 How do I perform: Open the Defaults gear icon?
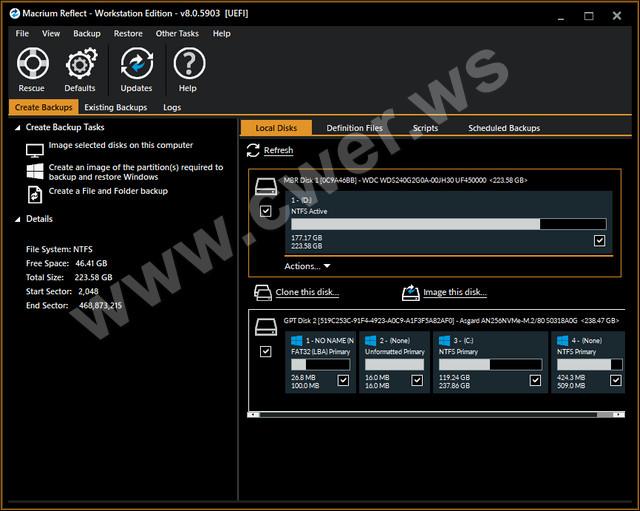coord(80,64)
